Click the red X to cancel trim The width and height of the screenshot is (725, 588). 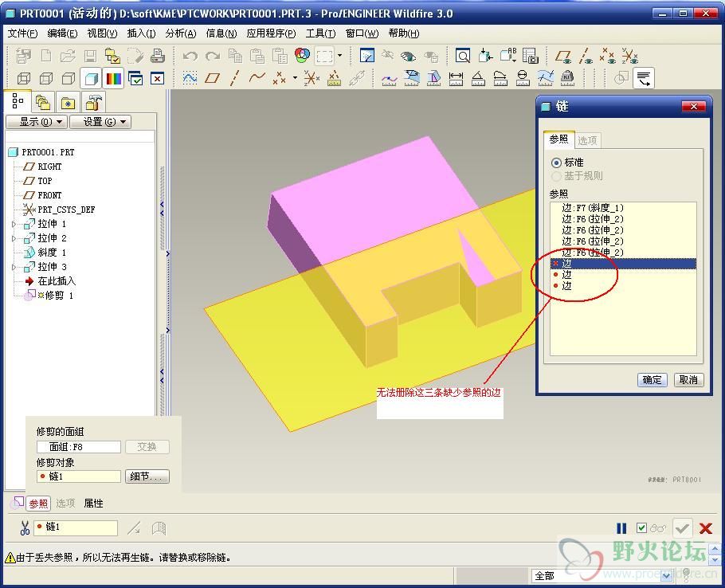(x=706, y=528)
